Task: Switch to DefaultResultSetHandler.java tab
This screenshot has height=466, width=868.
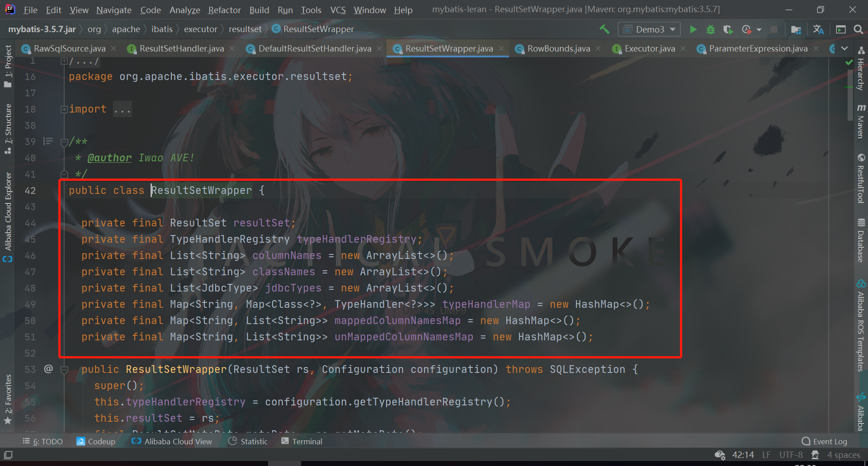Action: point(315,48)
